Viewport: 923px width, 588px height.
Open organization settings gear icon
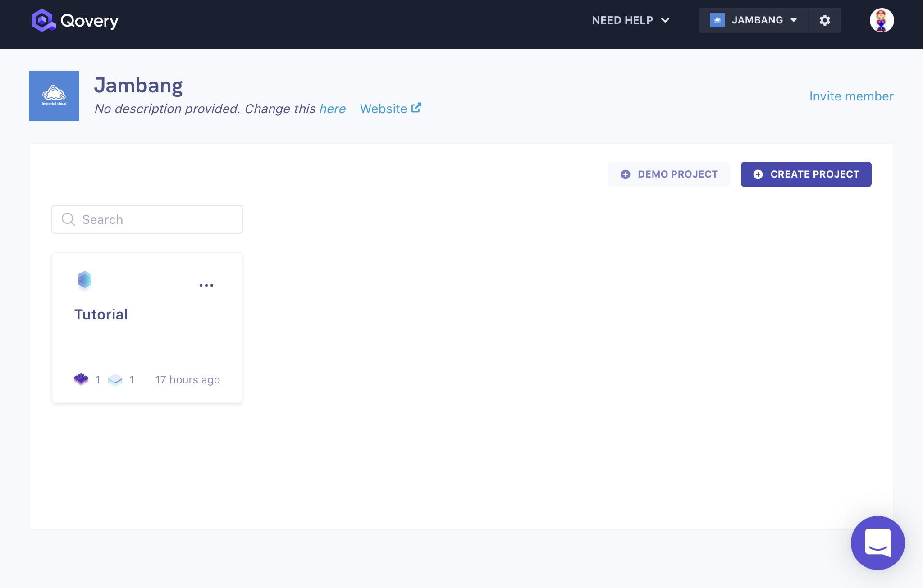[x=825, y=20]
